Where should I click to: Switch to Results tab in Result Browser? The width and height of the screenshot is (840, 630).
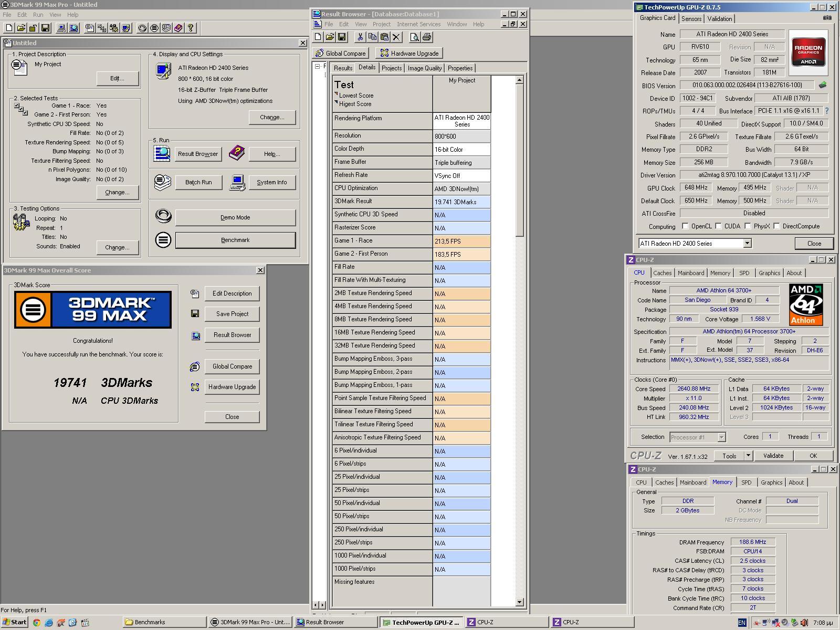pos(343,68)
